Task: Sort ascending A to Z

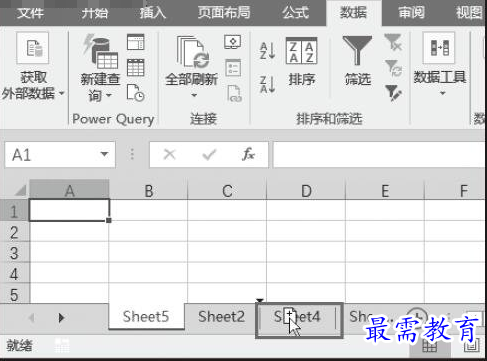Action: tap(267, 51)
